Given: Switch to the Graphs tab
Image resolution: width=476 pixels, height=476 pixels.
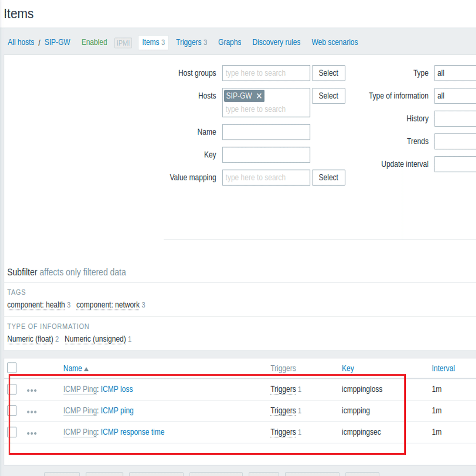Looking at the screenshot, I should pyautogui.click(x=229, y=42).
